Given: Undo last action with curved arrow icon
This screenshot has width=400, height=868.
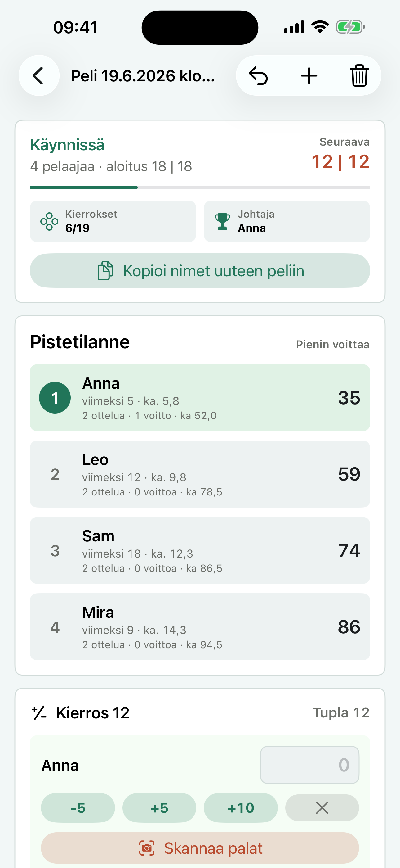Looking at the screenshot, I should pos(258,75).
